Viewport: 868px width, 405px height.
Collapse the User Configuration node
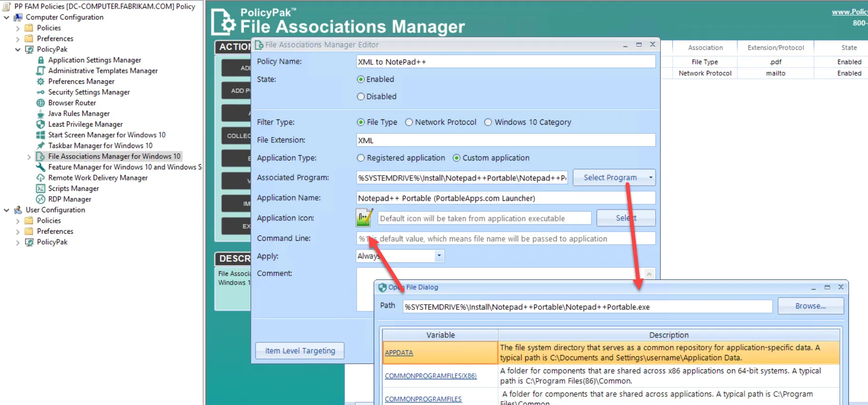click(7, 210)
